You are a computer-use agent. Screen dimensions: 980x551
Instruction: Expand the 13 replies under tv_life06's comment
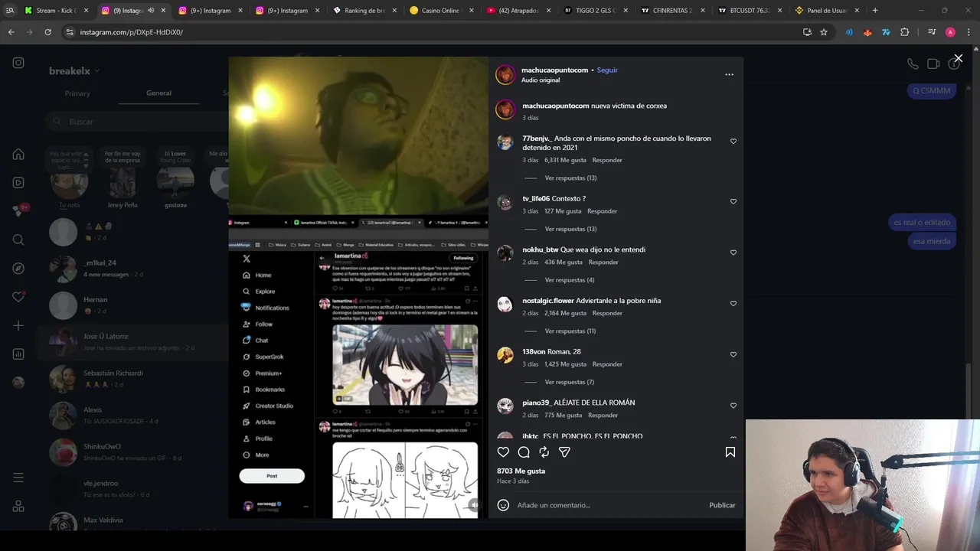[570, 229]
